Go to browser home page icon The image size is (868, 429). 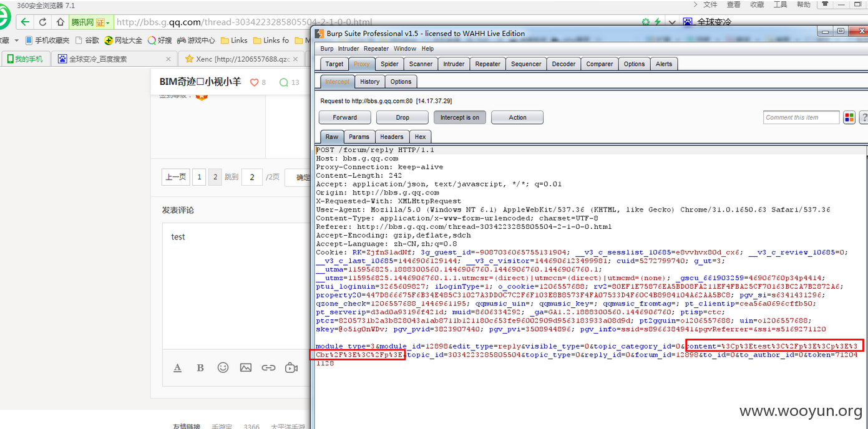tap(61, 22)
